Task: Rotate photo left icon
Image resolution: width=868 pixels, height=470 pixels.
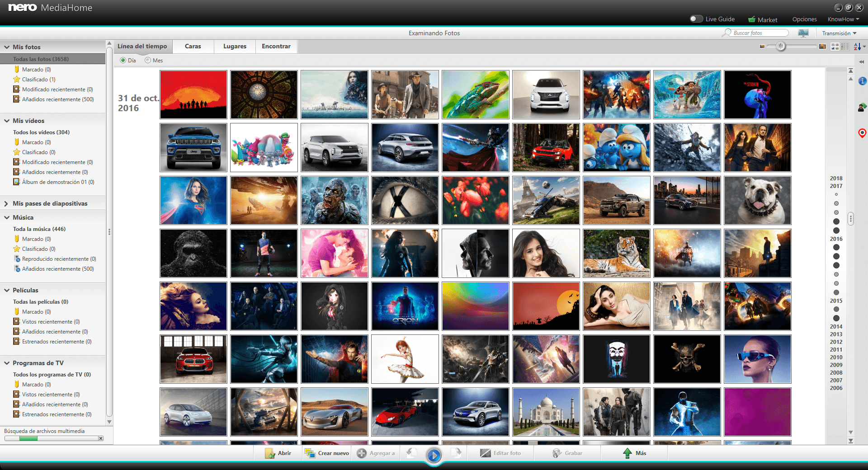Action: coord(412,453)
